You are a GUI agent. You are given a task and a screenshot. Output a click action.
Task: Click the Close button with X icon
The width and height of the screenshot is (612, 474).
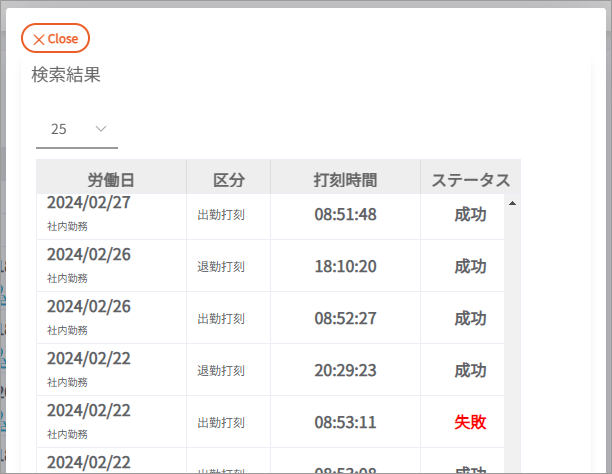(56, 38)
